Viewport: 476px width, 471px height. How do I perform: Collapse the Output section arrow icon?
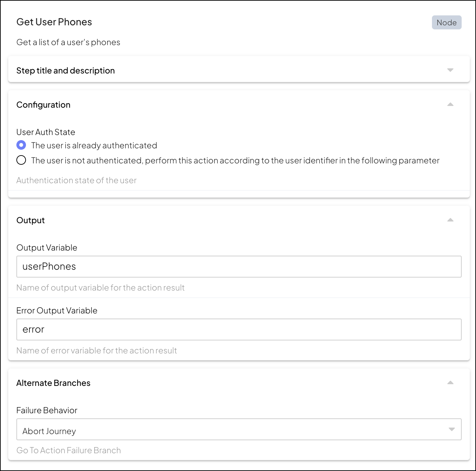[450, 220]
